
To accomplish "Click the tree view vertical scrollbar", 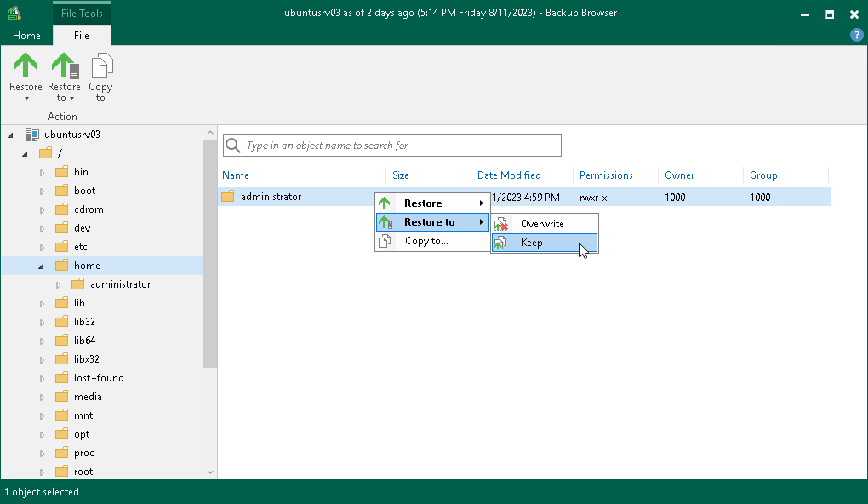I will 210,255.
